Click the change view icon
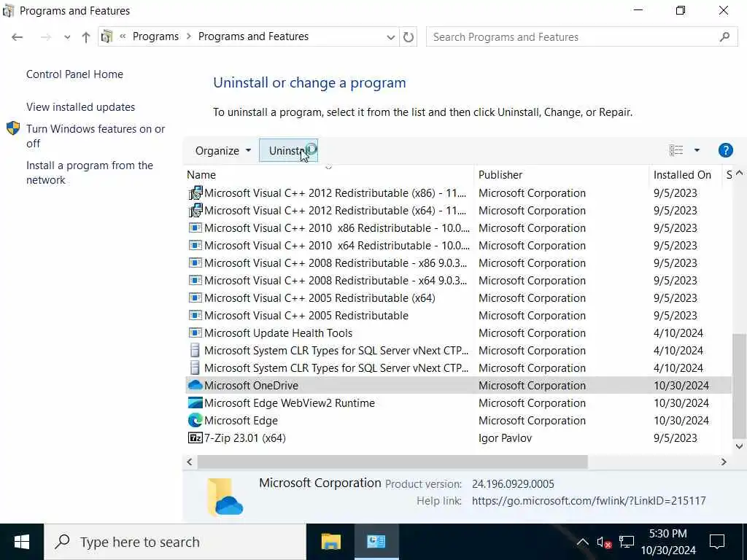 click(676, 150)
